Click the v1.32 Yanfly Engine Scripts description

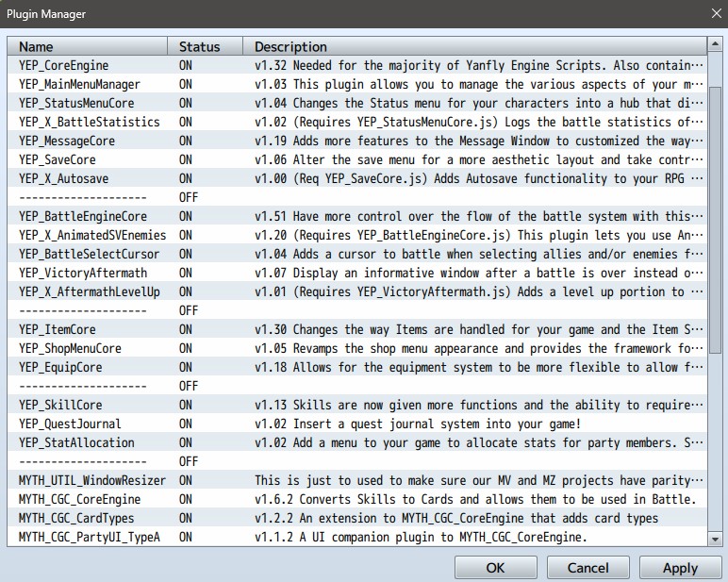click(479, 65)
